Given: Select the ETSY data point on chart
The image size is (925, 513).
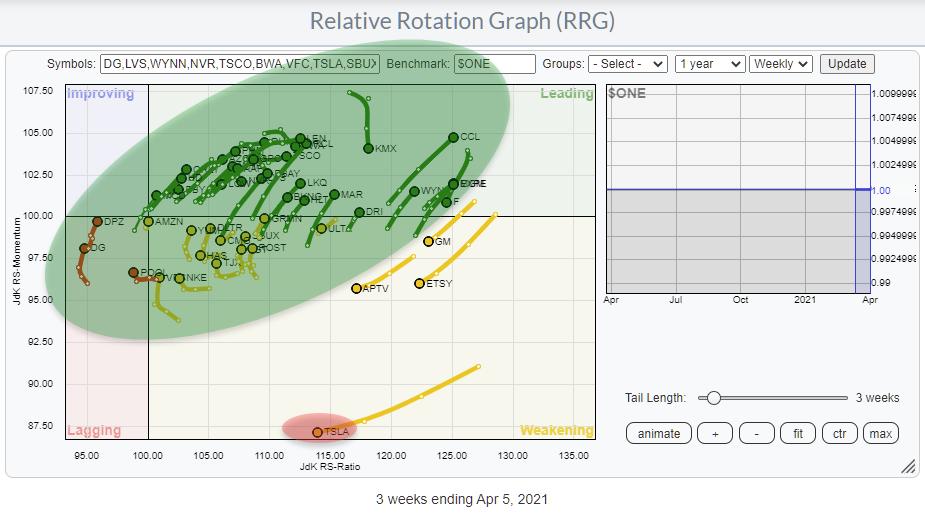Looking at the screenshot, I should coord(420,284).
